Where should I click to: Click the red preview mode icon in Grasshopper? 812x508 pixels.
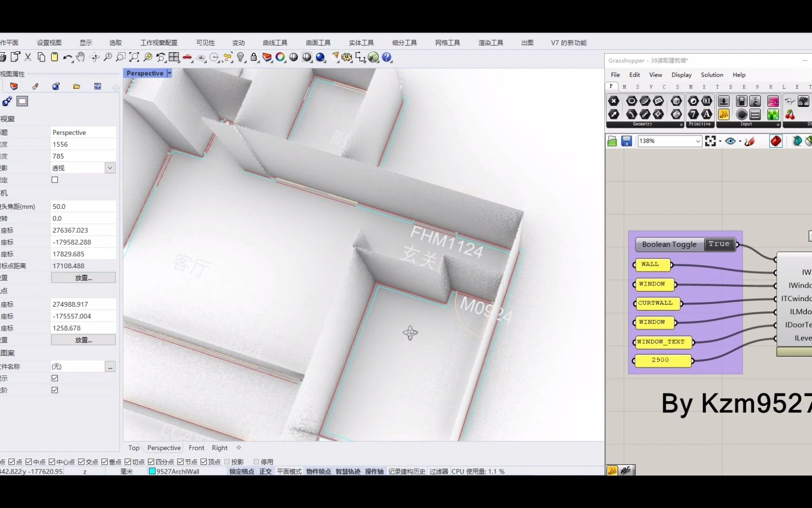pyautogui.click(x=776, y=141)
